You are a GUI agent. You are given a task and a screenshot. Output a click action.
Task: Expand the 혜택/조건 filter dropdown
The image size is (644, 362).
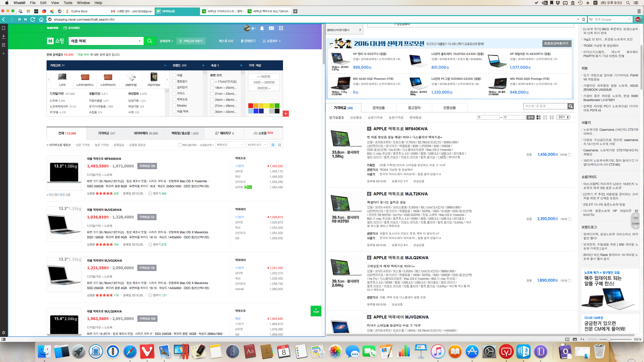pyautogui.click(x=230, y=145)
